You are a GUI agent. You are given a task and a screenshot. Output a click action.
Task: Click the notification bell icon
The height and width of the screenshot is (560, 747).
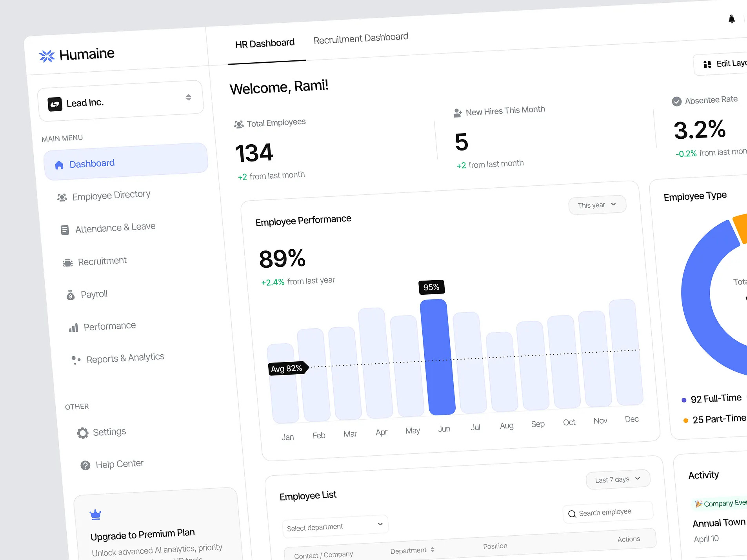731,19
